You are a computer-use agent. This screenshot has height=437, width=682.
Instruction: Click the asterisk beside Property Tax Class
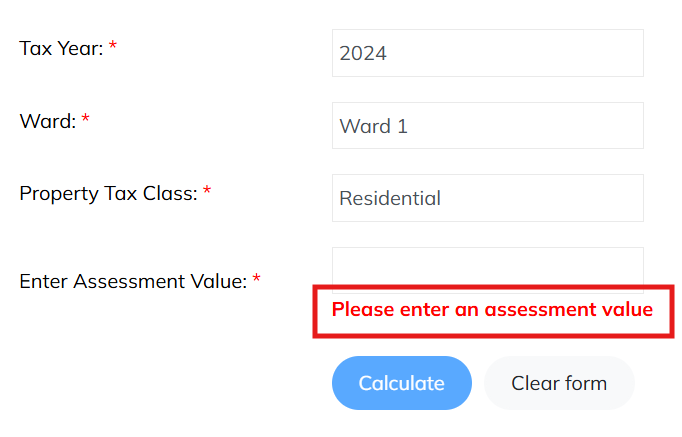[x=207, y=193]
